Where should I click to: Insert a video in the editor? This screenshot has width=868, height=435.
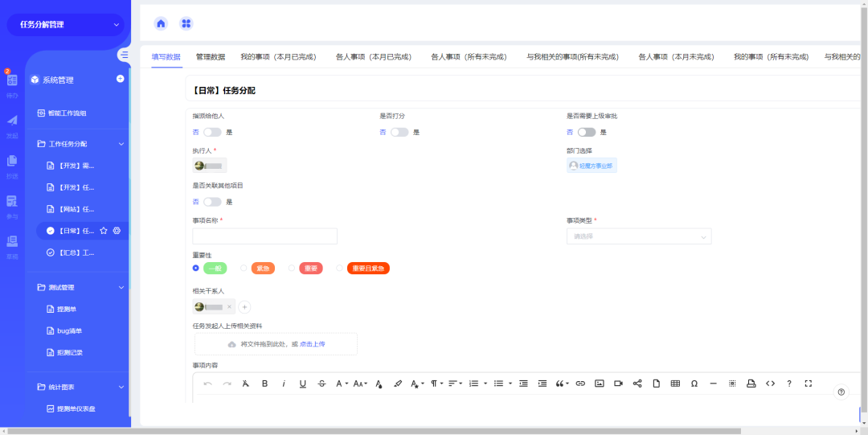click(x=618, y=384)
